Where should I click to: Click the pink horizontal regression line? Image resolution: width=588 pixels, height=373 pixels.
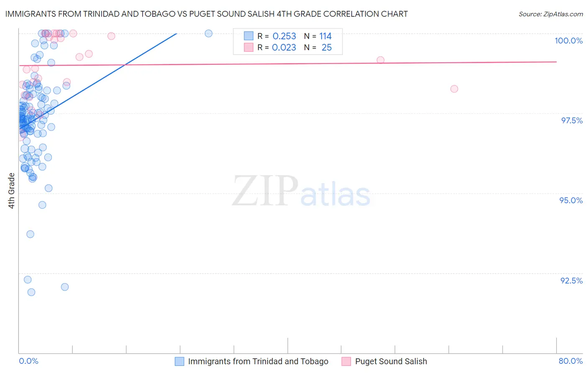[x=288, y=64]
